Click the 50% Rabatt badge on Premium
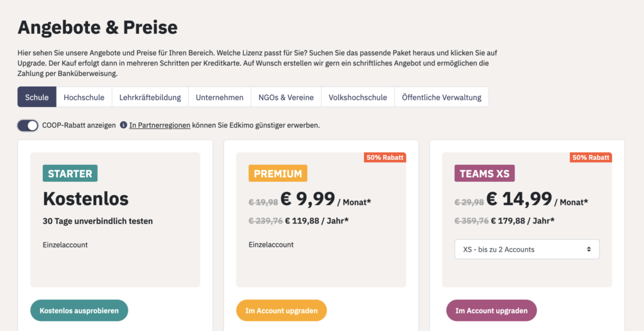The height and width of the screenshot is (331, 644). point(385,157)
